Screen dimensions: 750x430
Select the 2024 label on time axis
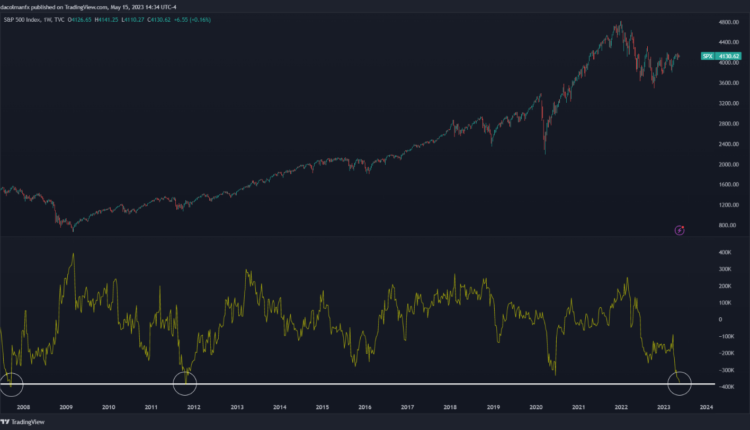tap(706, 408)
